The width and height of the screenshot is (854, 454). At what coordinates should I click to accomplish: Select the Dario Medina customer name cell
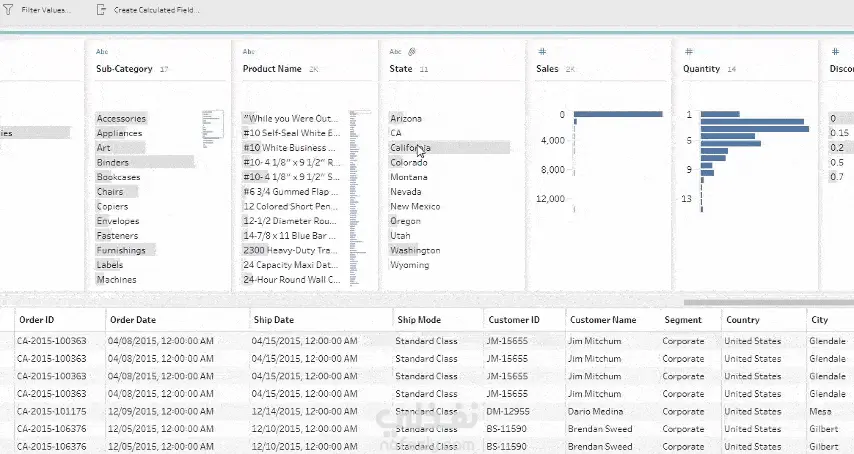tap(595, 412)
